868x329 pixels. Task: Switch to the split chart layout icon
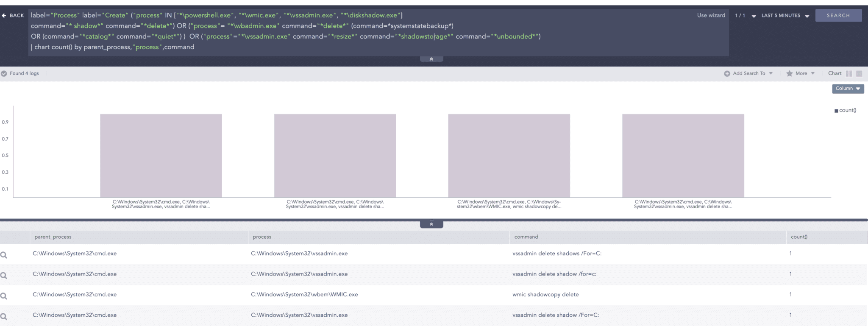click(849, 74)
